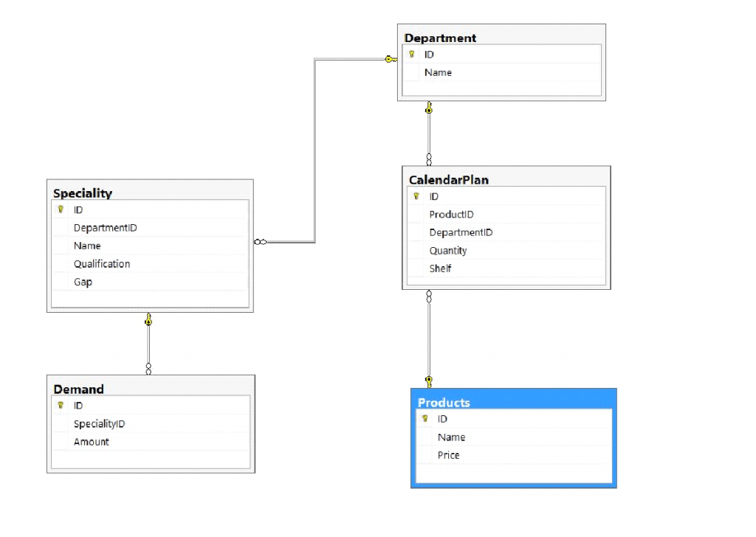The width and height of the screenshot is (756, 537).
Task: Select the Shelf column in CalendarPlan
Action: [x=439, y=268]
